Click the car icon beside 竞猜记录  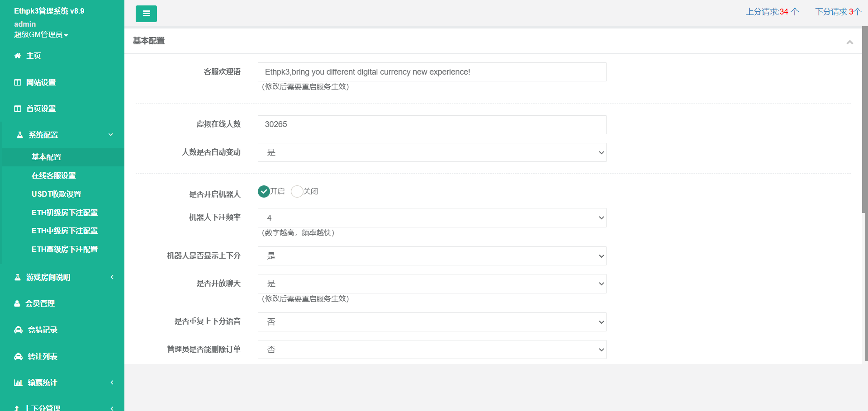click(19, 330)
